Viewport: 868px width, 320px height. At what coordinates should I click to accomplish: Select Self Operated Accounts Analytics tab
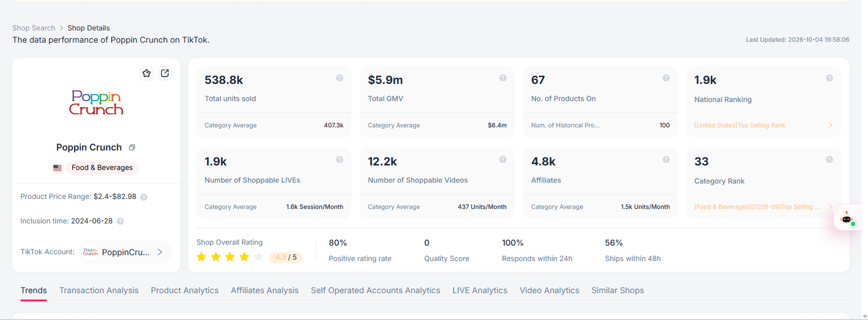tap(375, 291)
